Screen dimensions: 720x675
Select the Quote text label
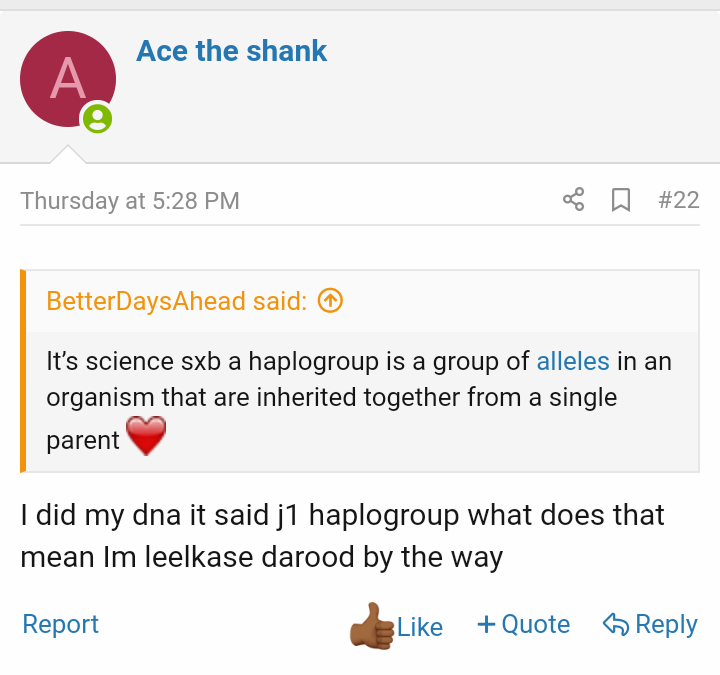(x=536, y=625)
